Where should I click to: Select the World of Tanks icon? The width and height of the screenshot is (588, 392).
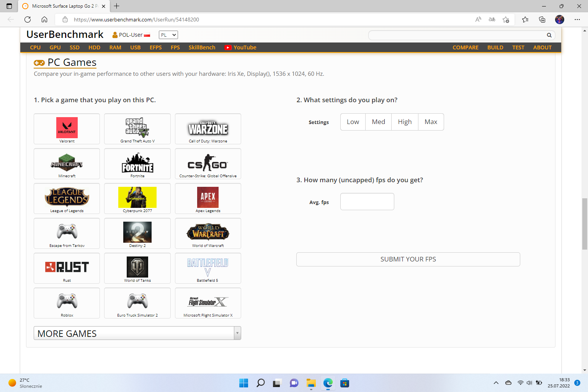[137, 267]
